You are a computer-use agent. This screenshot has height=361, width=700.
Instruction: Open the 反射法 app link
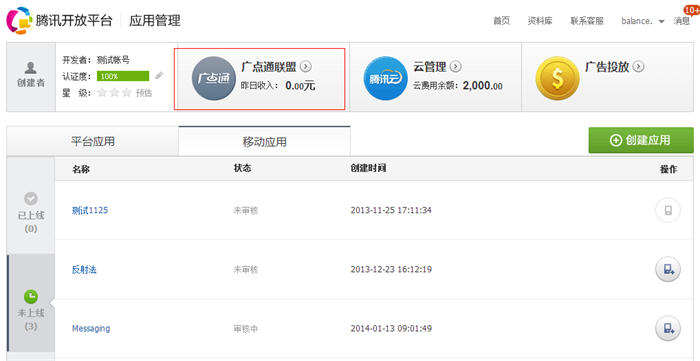coord(84,270)
